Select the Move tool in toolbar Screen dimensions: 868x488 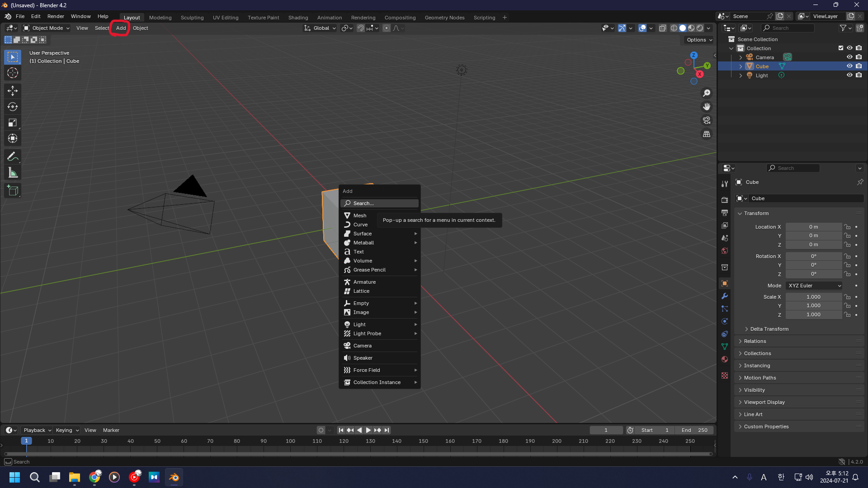click(x=13, y=91)
